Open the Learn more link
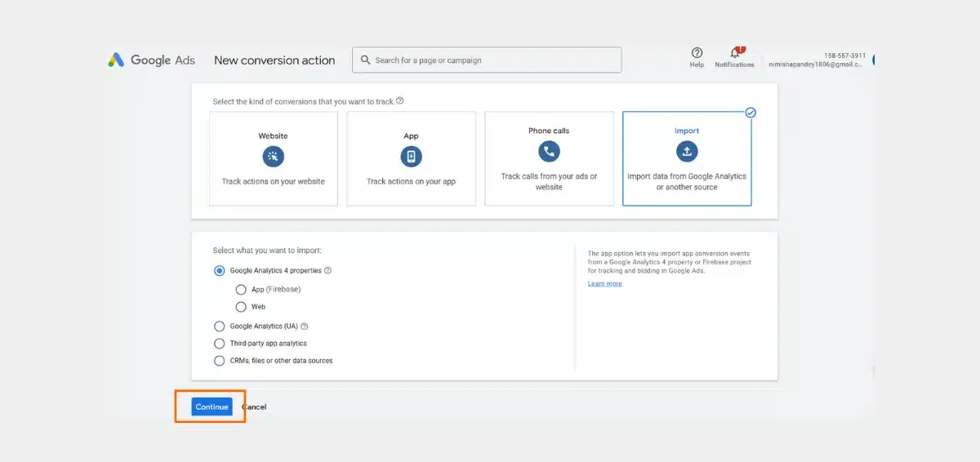The width and height of the screenshot is (980, 462). pyautogui.click(x=604, y=284)
